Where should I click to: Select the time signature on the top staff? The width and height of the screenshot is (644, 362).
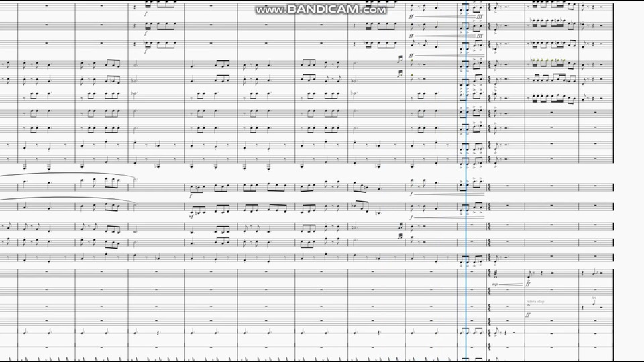click(x=490, y=8)
